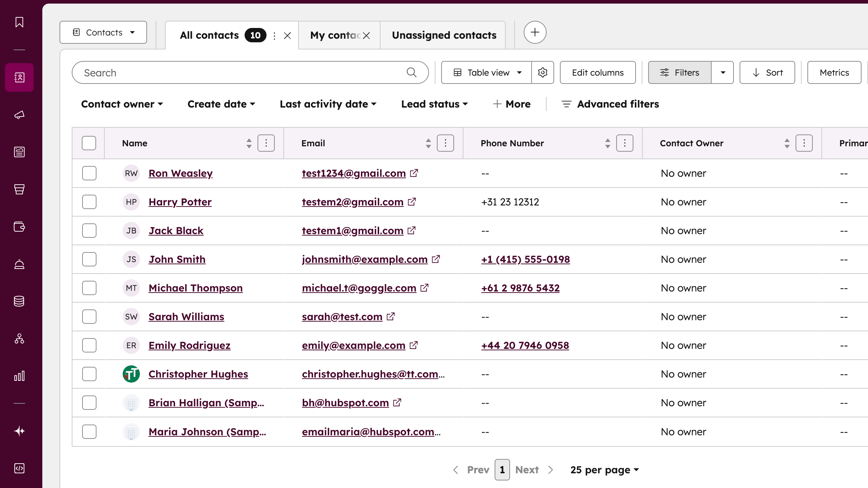Screen dimensions: 868x488
Task: Click the Breeze AI sparkle sidebar icon
Action: (x=19, y=431)
